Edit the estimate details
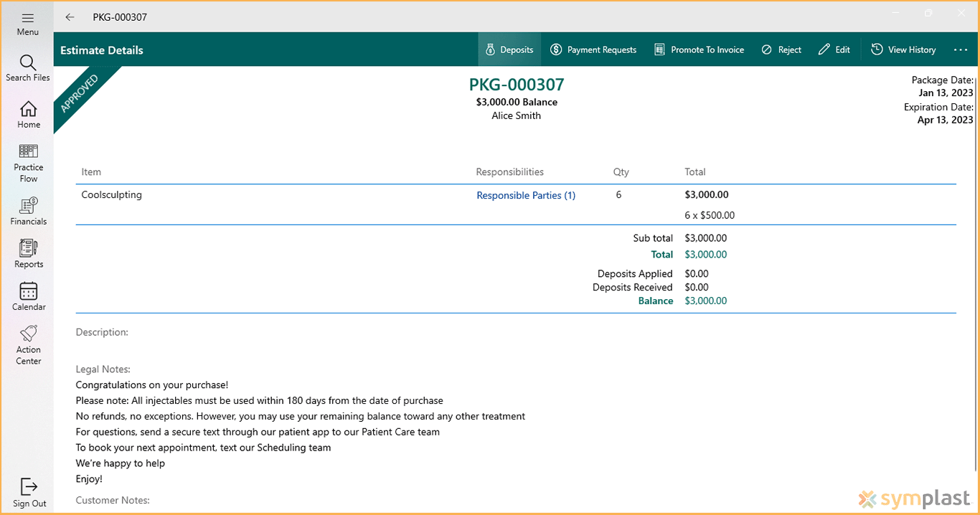The width and height of the screenshot is (980, 515). click(834, 49)
